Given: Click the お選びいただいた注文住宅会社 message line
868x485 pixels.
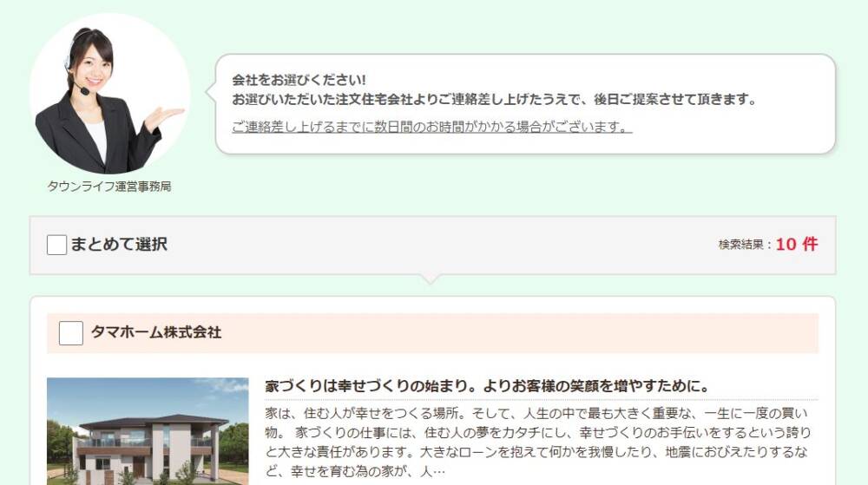Looking at the screenshot, I should click(x=495, y=100).
